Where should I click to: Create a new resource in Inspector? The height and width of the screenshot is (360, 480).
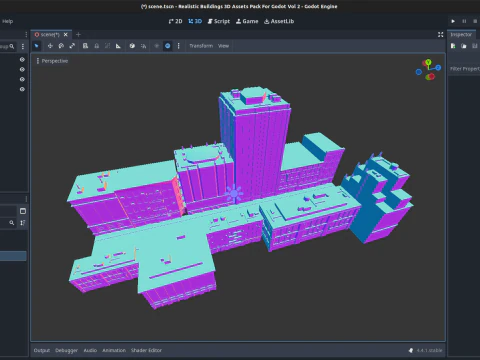coord(453,46)
